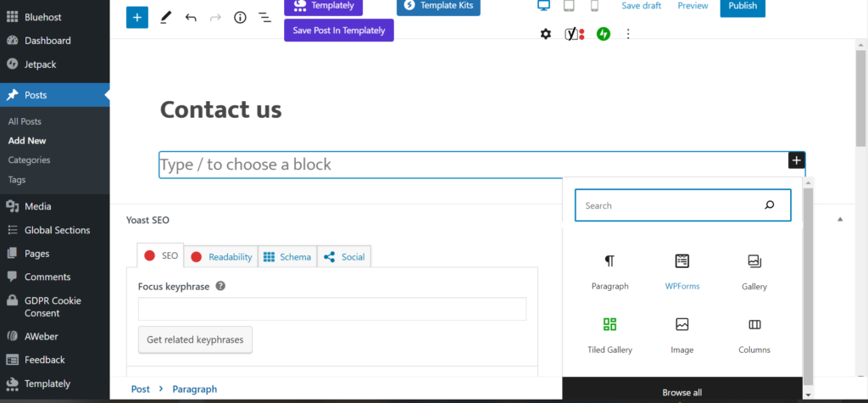
Task: Click the search magnifier icon in inserter
Action: click(x=770, y=205)
